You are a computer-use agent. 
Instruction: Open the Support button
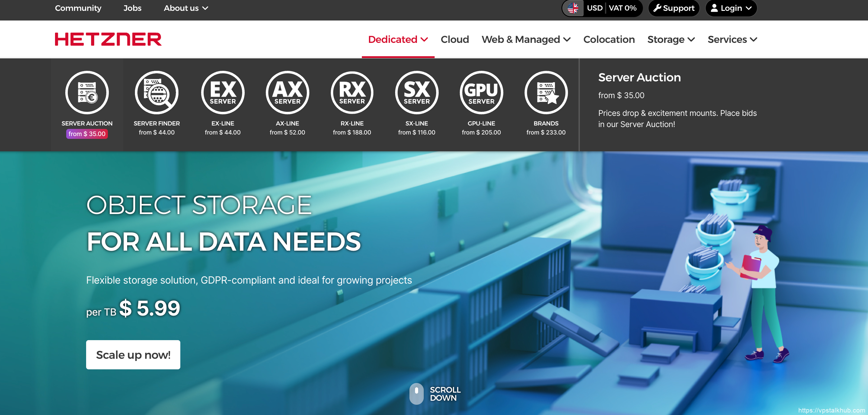pyautogui.click(x=674, y=8)
